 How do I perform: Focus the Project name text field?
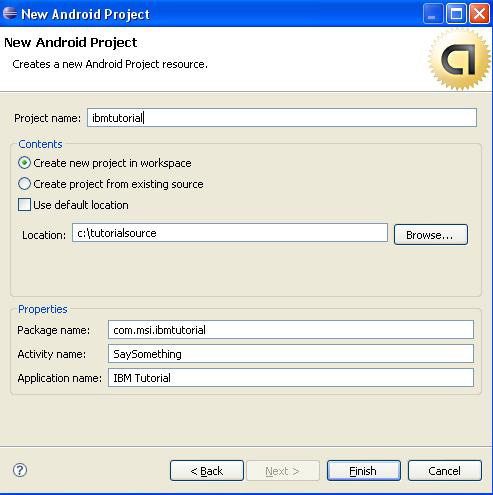pos(282,118)
